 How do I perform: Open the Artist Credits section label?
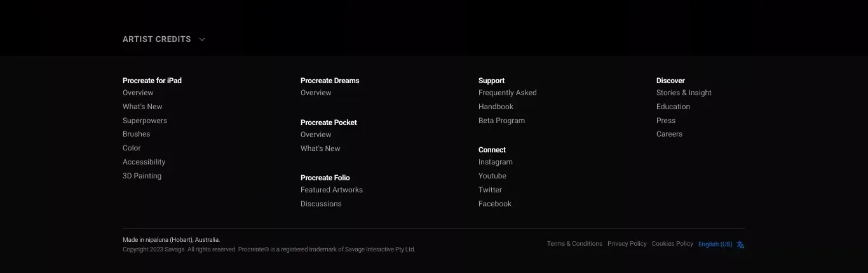(x=157, y=39)
